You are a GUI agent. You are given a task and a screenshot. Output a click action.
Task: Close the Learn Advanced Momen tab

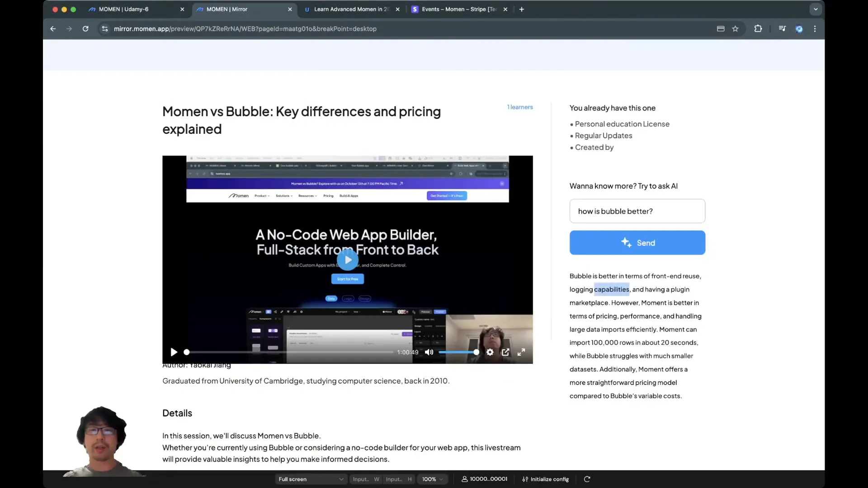pos(397,9)
